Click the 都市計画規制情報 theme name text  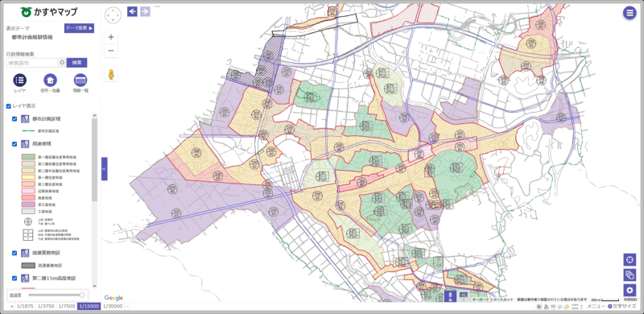pyautogui.click(x=32, y=37)
